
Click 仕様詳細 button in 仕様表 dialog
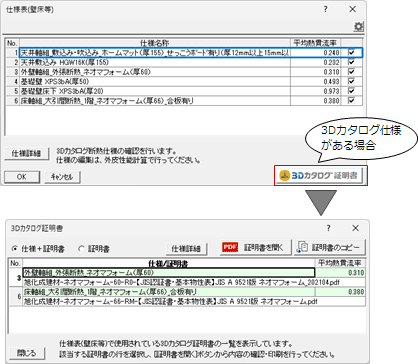[x=26, y=154]
